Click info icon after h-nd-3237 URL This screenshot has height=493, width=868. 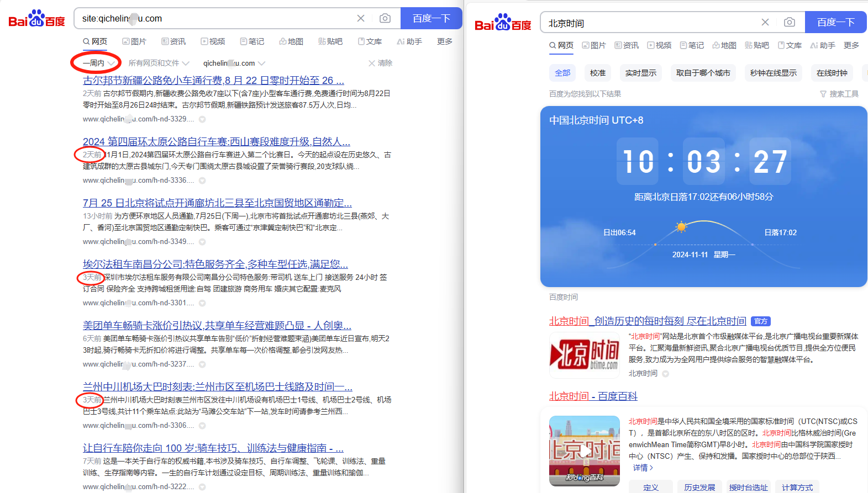coord(202,364)
